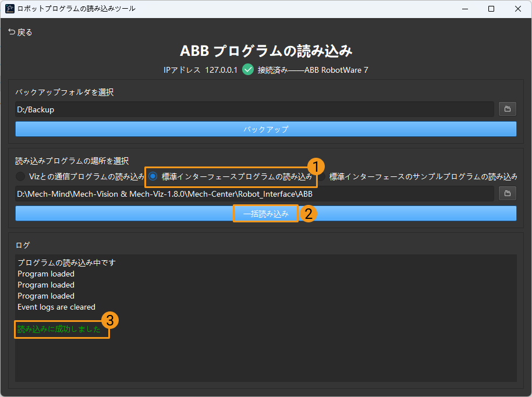Open folder browser for backup folder
Screen dimensions: 532x397
[507, 109]
